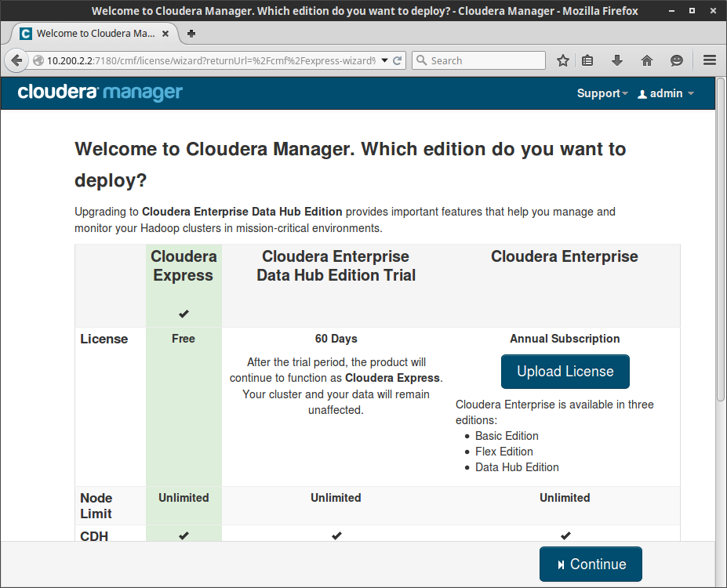
Task: Click the Cloudera Manager logo
Action: [x=100, y=93]
